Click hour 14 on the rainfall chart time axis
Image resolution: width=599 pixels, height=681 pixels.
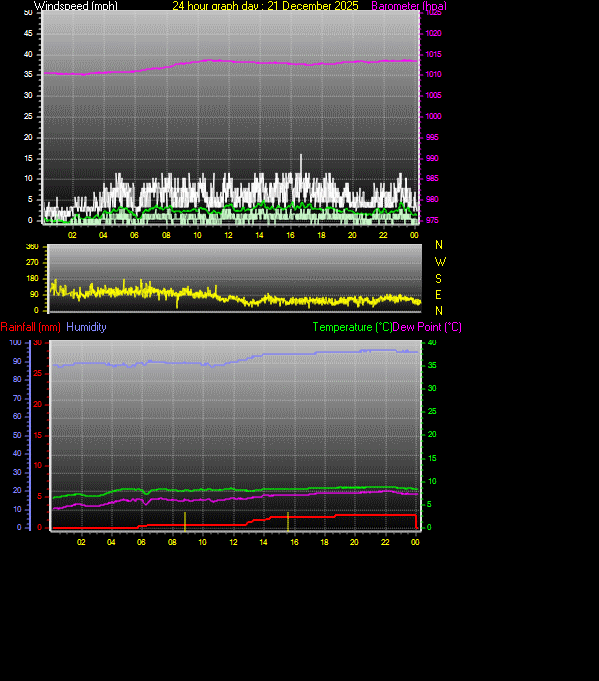(263, 542)
